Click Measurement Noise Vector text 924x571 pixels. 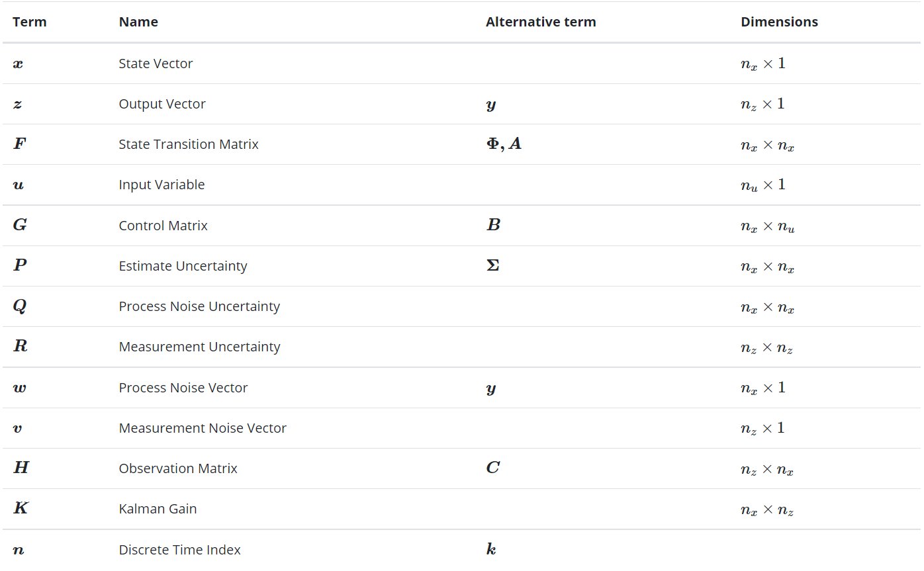coord(203,428)
